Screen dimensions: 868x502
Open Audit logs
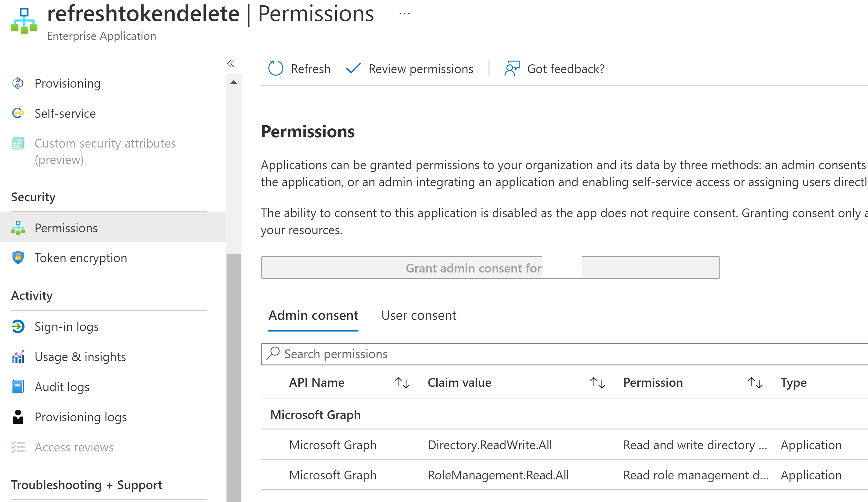coord(62,387)
